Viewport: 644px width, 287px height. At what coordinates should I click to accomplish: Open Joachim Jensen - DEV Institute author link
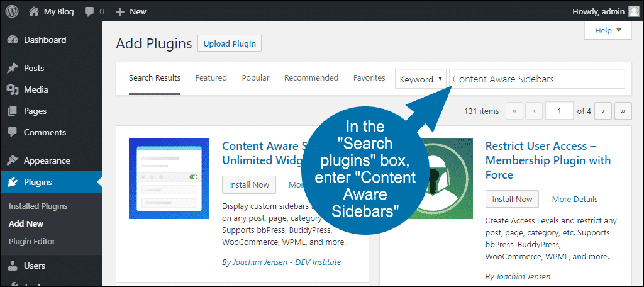(287, 262)
